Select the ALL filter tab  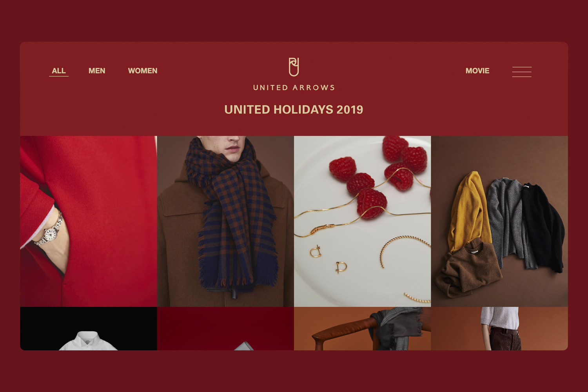pos(59,71)
